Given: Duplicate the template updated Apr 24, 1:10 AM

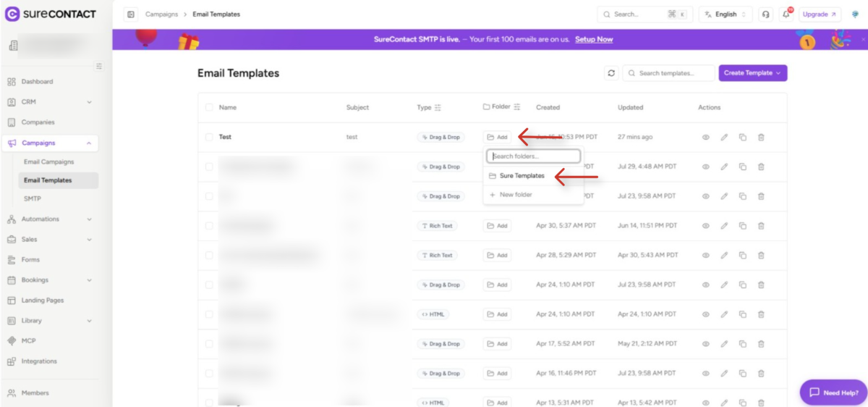Looking at the screenshot, I should coord(742,314).
